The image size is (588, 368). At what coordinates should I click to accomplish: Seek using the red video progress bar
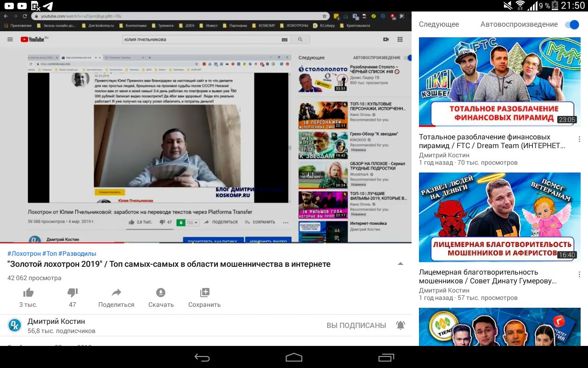click(206, 242)
